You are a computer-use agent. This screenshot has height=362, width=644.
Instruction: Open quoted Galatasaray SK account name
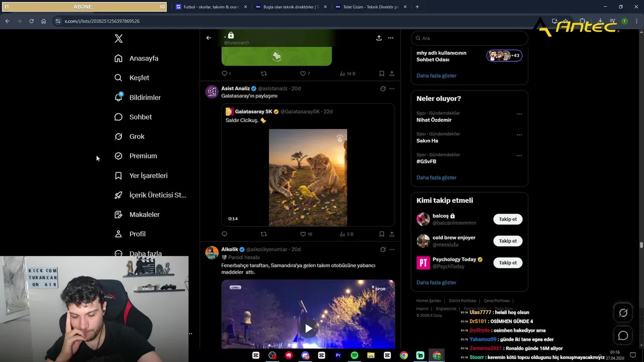pyautogui.click(x=254, y=112)
